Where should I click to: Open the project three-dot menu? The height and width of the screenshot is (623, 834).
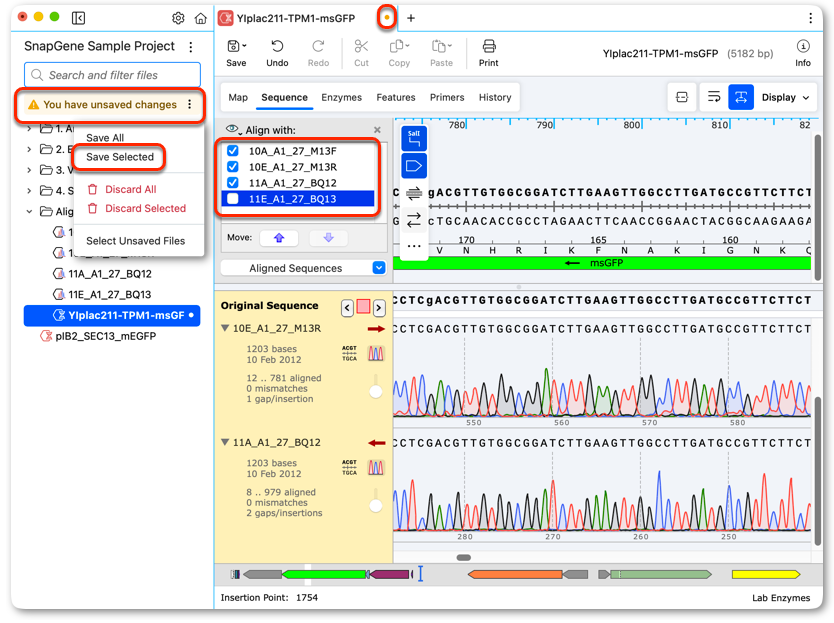pyautogui.click(x=191, y=47)
